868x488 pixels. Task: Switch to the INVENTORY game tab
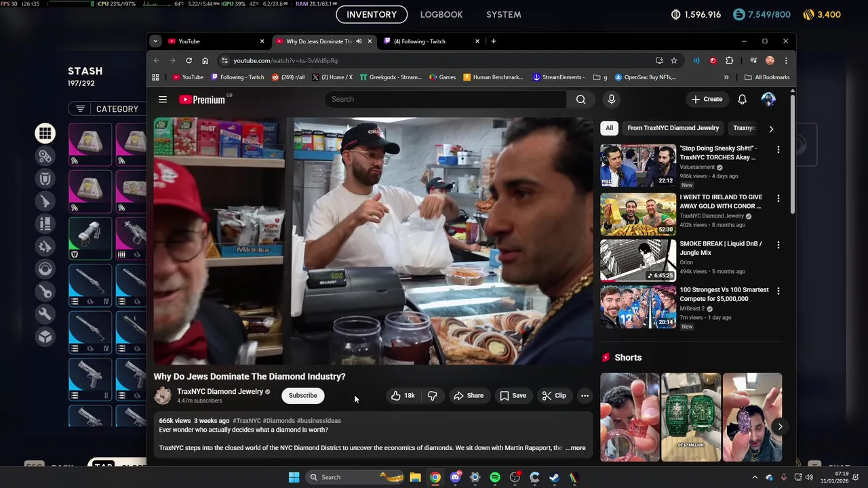[x=372, y=14]
